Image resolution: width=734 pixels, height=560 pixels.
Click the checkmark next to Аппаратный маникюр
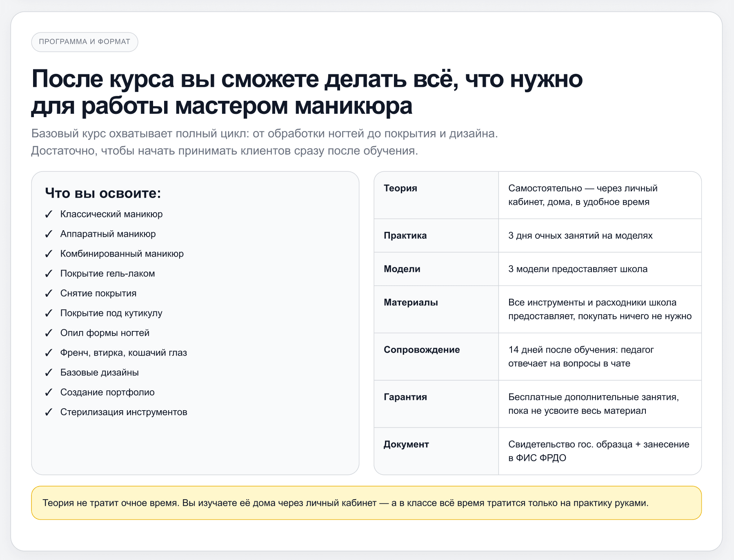(x=49, y=234)
